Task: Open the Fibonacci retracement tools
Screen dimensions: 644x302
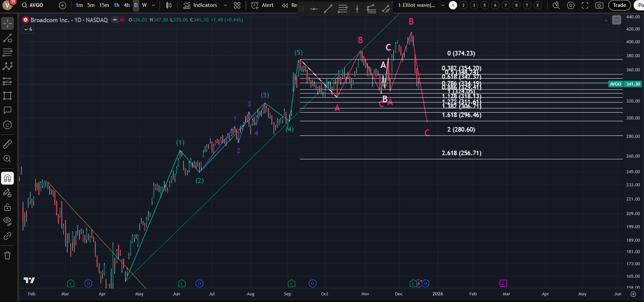Action: 7,53
